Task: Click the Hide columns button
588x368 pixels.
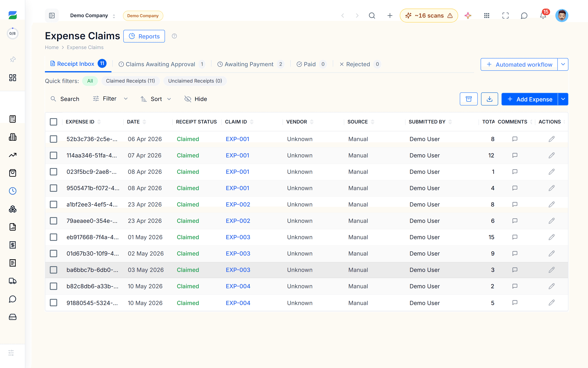Action: [x=196, y=99]
